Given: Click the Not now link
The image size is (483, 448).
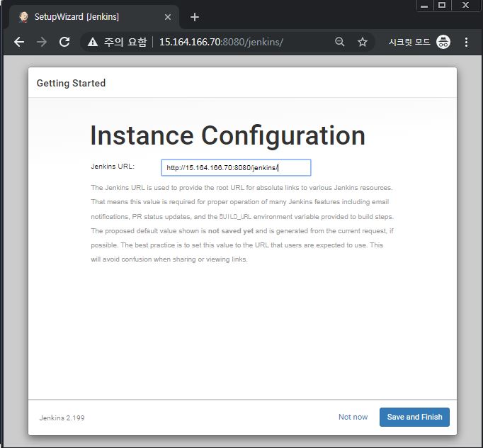Looking at the screenshot, I should point(353,417).
